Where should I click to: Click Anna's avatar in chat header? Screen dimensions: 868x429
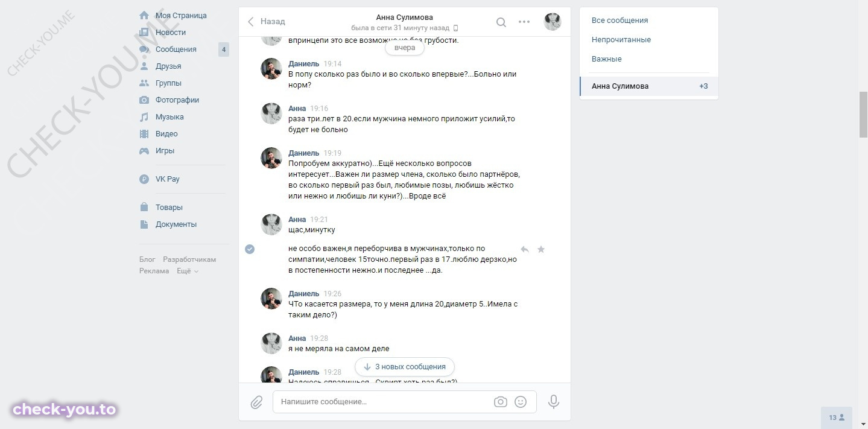(x=553, y=22)
